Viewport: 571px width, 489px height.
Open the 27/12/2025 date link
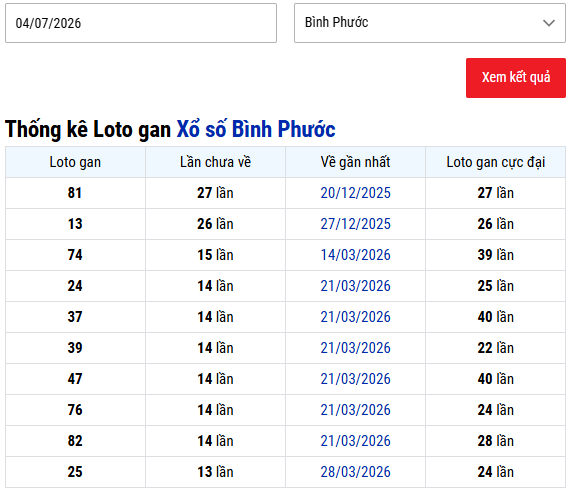pyautogui.click(x=355, y=224)
